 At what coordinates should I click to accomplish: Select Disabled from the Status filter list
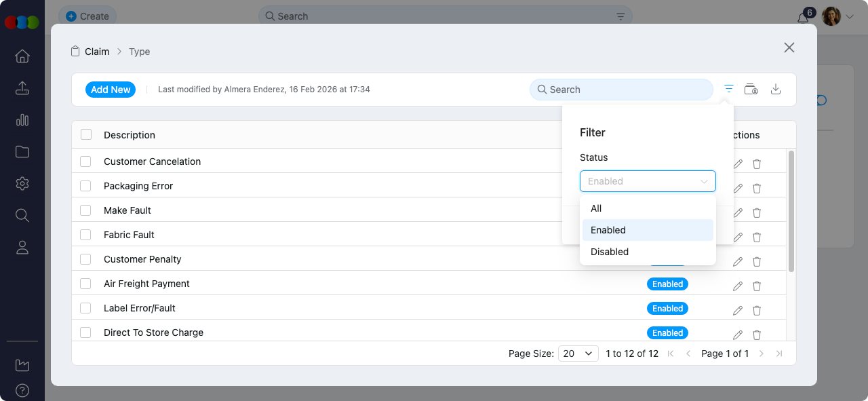click(x=609, y=252)
